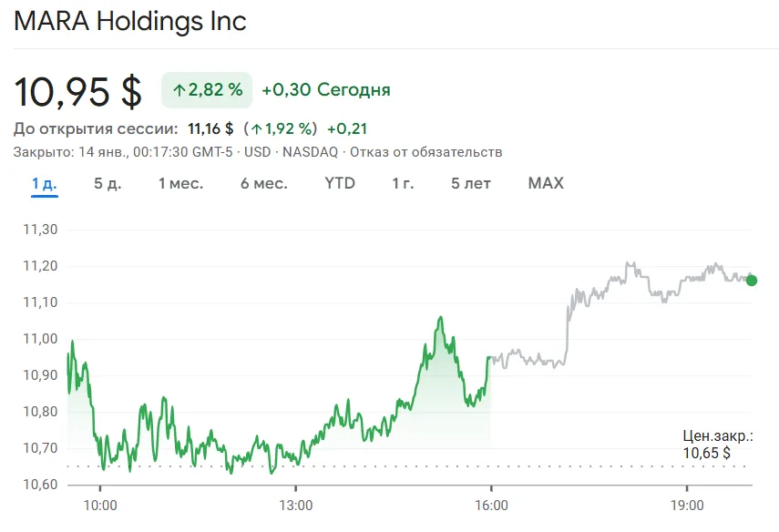Select the 1 д. time range tab

point(44,183)
